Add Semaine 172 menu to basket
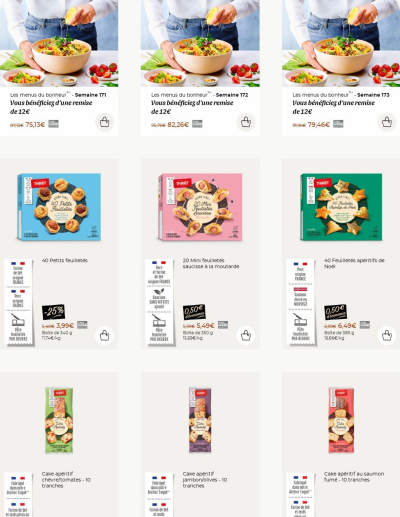 pyautogui.click(x=246, y=122)
